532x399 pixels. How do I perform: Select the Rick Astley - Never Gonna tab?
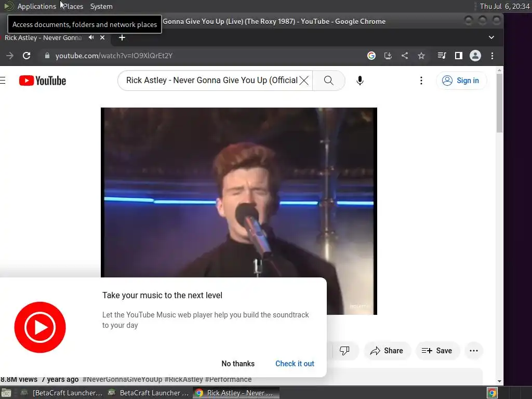coord(43,37)
